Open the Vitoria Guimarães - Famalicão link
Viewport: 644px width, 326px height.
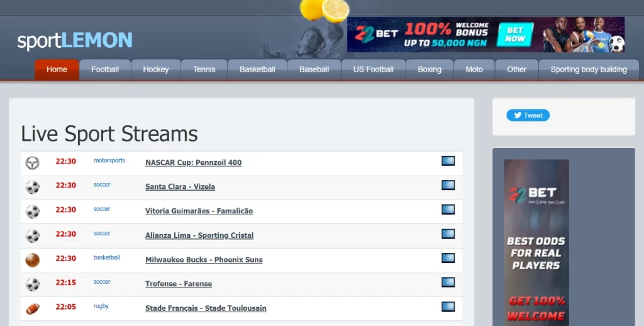tap(199, 211)
